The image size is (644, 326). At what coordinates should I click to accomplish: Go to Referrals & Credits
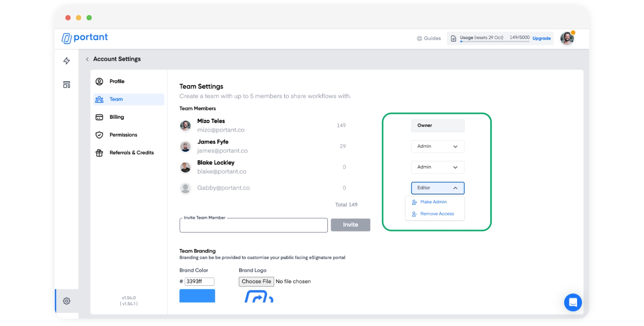[131, 153]
